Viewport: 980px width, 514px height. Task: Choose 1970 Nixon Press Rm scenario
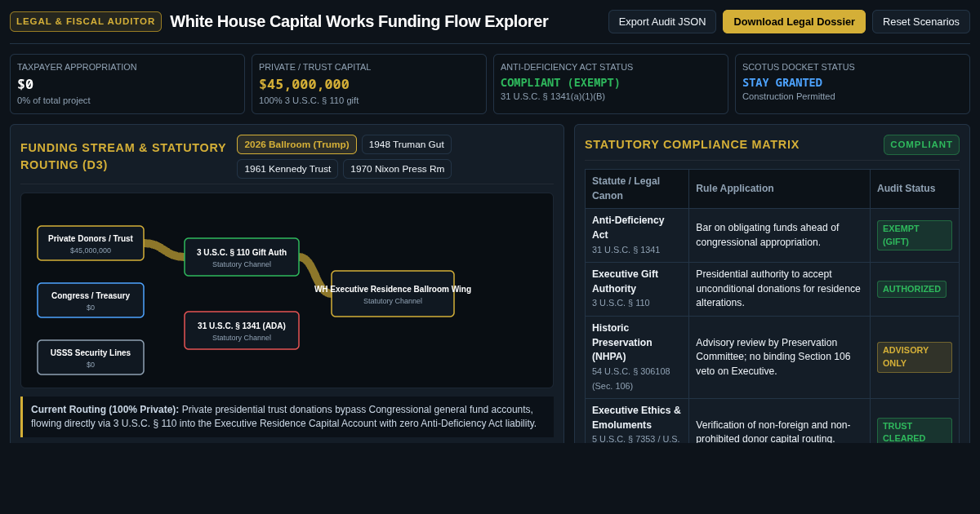(x=398, y=169)
